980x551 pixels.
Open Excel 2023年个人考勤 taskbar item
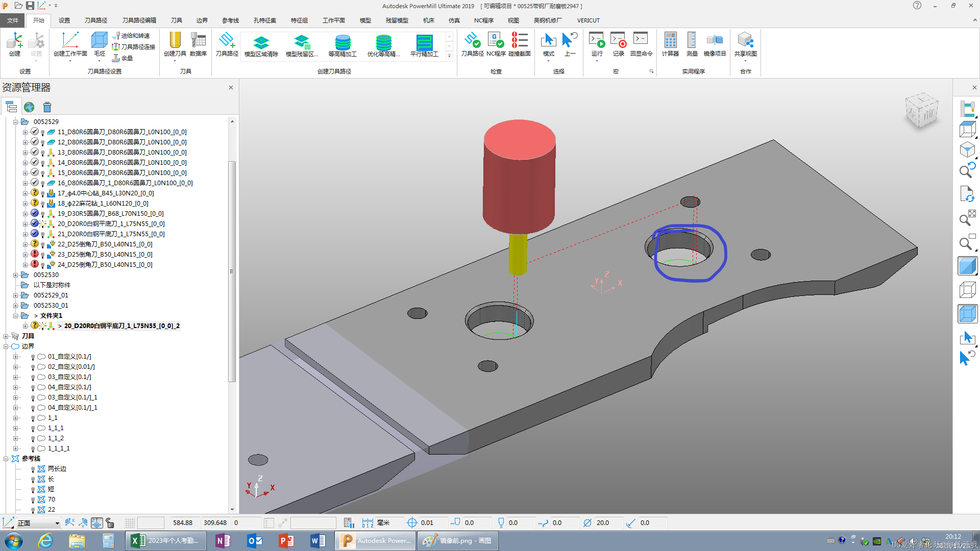(166, 541)
